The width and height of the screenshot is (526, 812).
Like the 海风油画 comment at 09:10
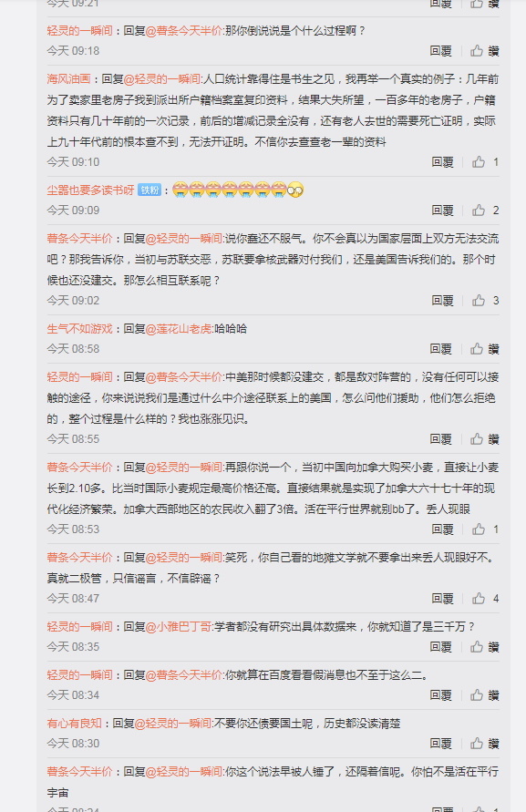[479, 162]
